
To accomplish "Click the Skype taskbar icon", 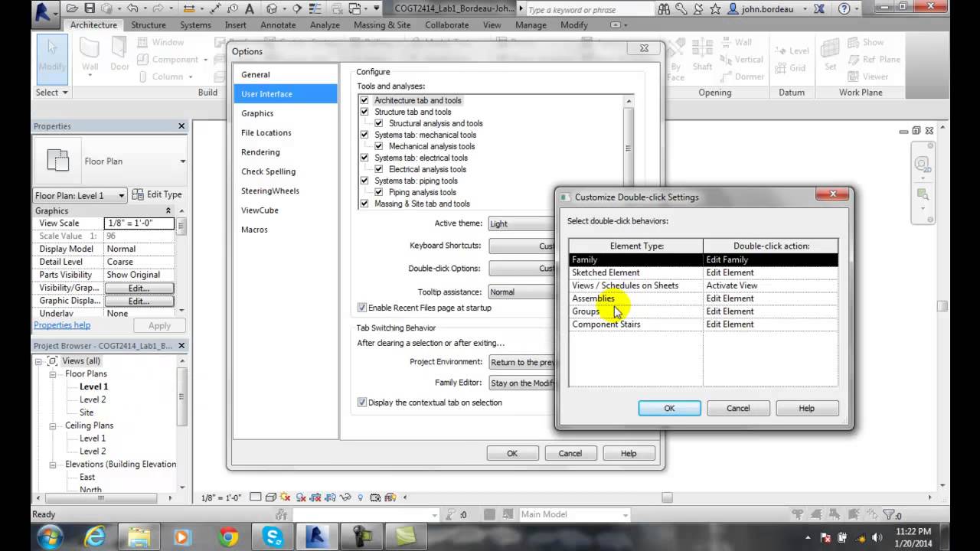I will point(273,536).
